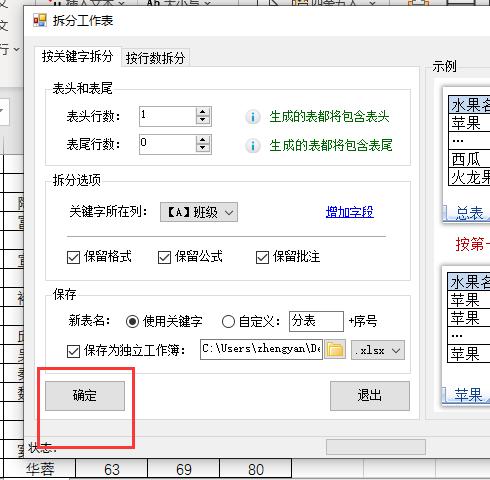This screenshot has width=490, height=480.
Task: Click the 表头行数 input field
Action: [x=168, y=116]
